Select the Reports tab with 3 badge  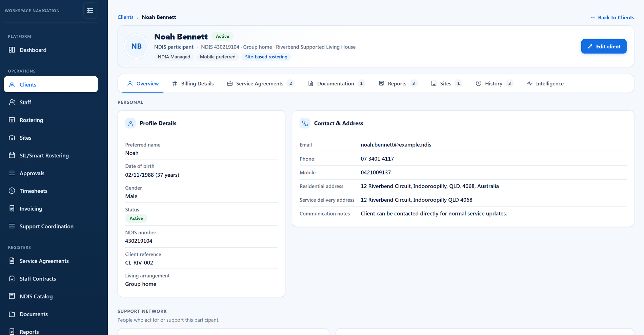(398, 83)
